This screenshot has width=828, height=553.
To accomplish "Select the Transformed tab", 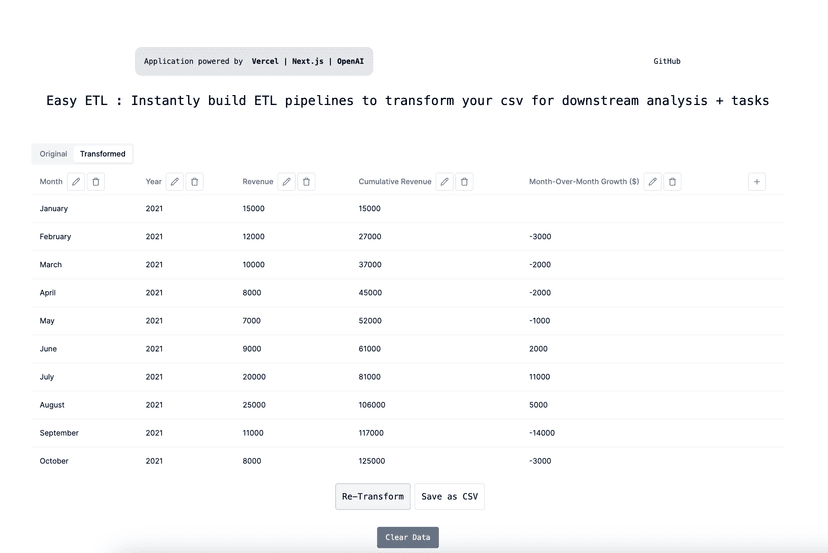I will (102, 154).
